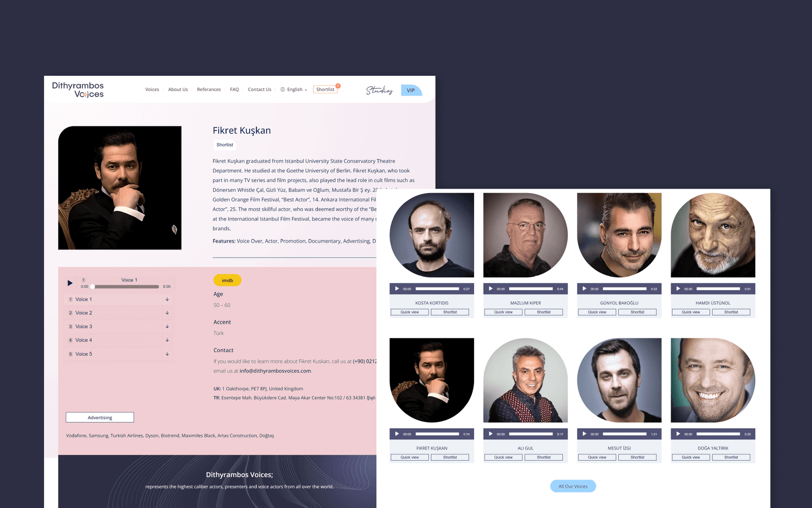
Task: Download Voice 2 using arrow icon
Action: [x=167, y=313]
